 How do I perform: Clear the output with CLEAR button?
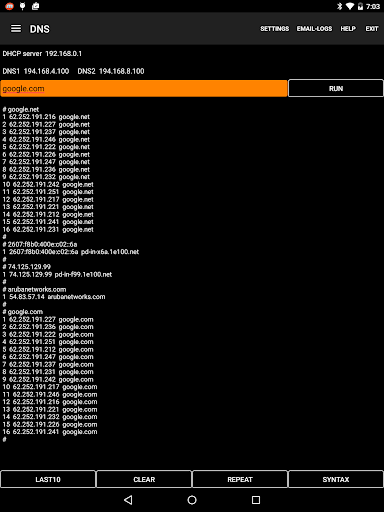[144, 479]
